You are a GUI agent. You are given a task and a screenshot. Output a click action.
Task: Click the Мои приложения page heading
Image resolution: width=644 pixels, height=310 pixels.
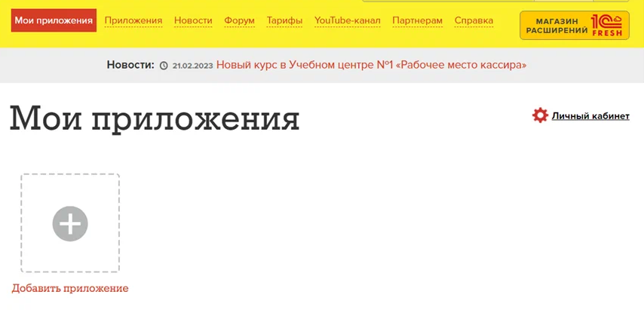pos(155,118)
